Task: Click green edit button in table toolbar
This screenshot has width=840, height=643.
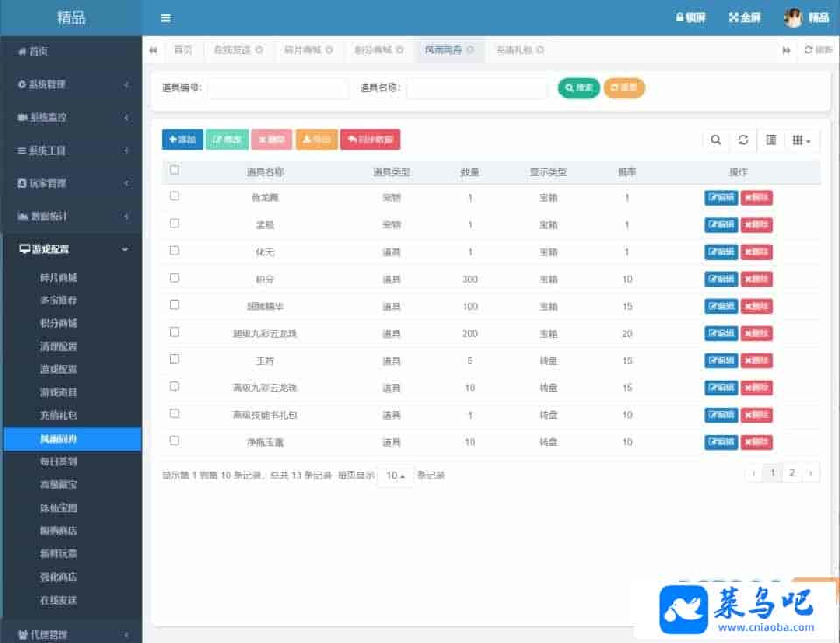Action: pyautogui.click(x=227, y=140)
